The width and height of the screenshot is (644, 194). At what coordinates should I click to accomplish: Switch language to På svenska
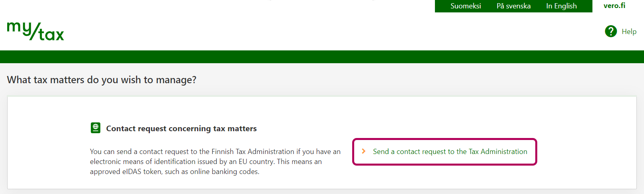click(513, 6)
